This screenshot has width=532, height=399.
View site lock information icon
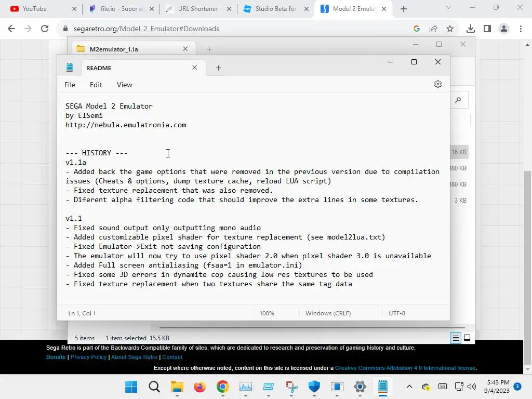pyautogui.click(x=65, y=29)
